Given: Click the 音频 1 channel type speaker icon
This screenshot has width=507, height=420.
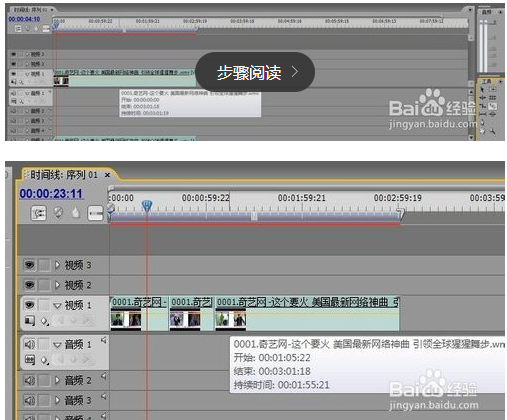Looking at the screenshot, I should click(x=104, y=340).
